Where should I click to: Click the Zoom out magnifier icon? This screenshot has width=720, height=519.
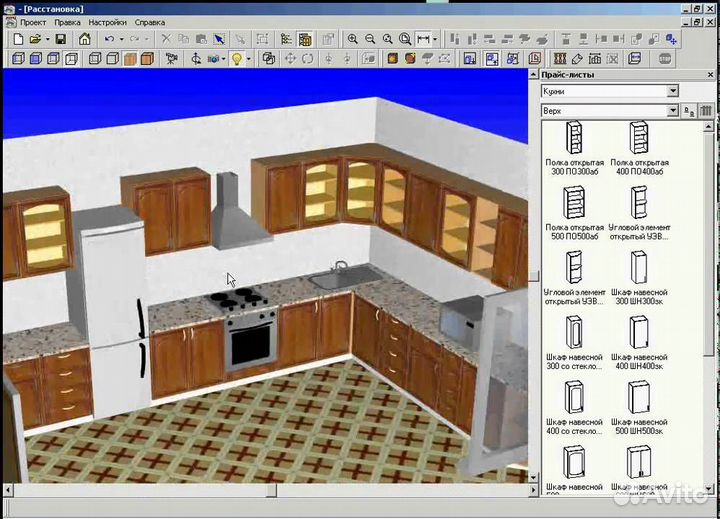[370, 39]
